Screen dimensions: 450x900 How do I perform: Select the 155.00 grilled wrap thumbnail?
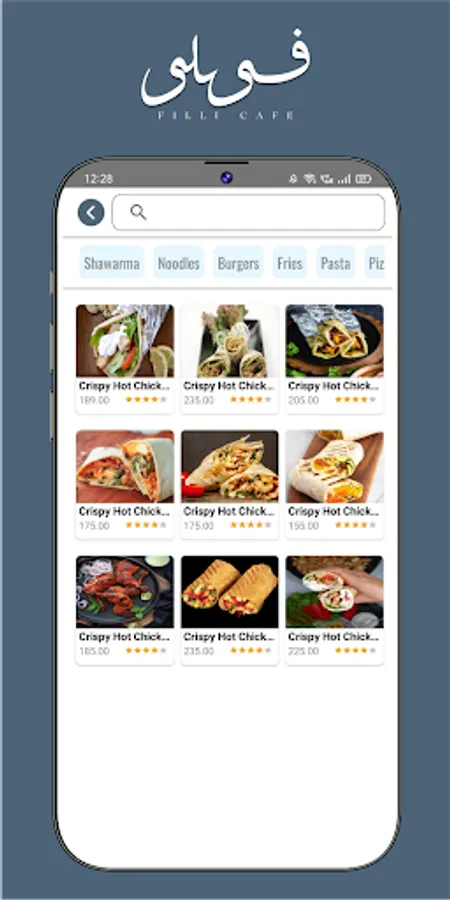click(x=334, y=467)
